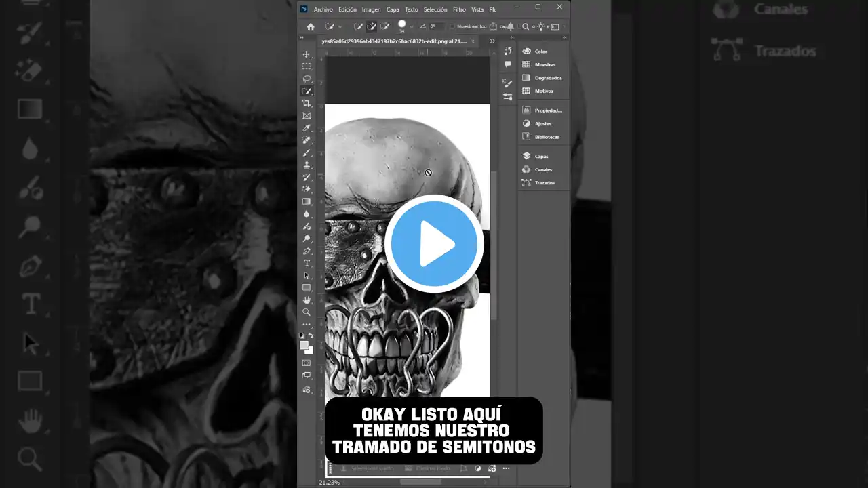The height and width of the screenshot is (488, 868).
Task: Enable the Muestrear todas las capas checkbox
Action: pyautogui.click(x=452, y=26)
